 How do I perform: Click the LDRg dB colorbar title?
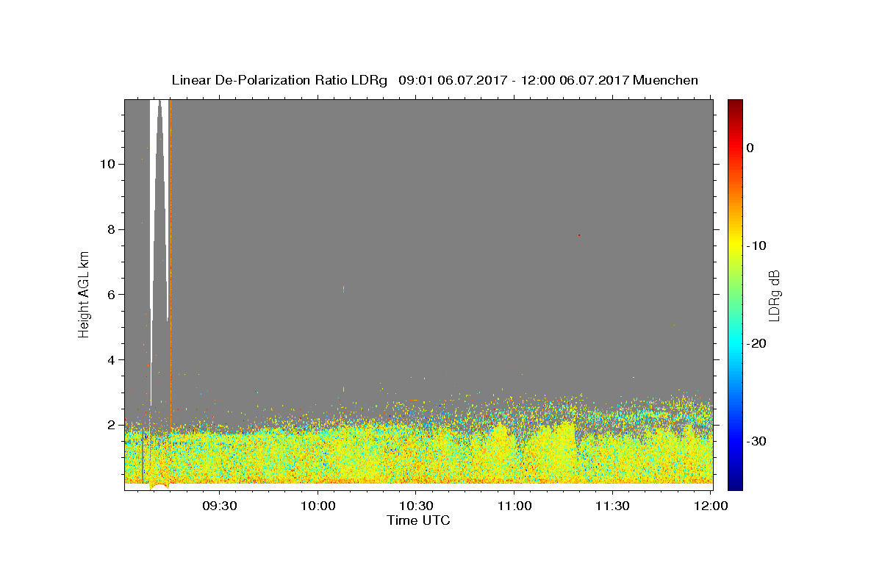[x=774, y=294]
